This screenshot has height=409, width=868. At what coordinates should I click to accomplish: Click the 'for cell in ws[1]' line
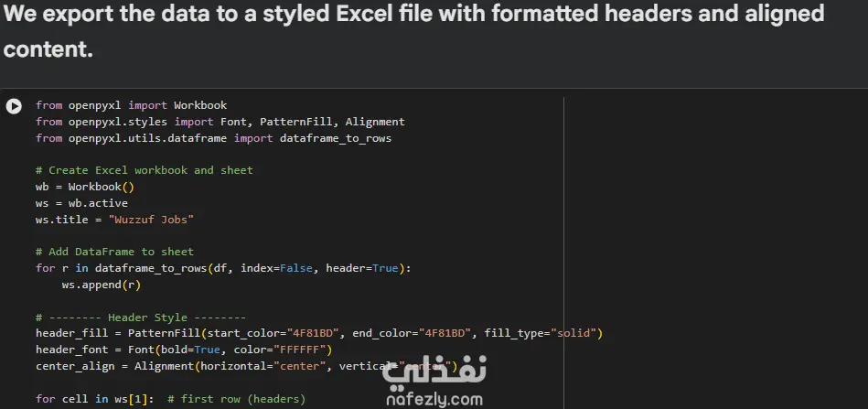[170, 399]
